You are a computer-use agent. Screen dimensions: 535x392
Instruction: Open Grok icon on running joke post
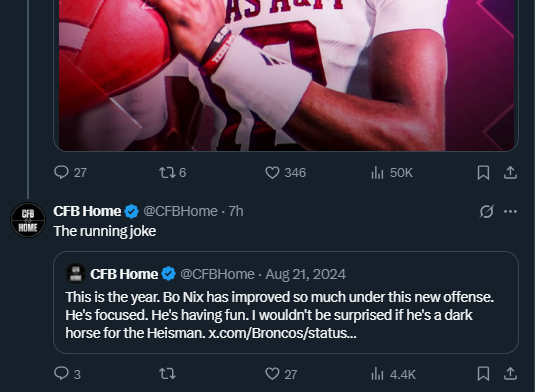486,211
